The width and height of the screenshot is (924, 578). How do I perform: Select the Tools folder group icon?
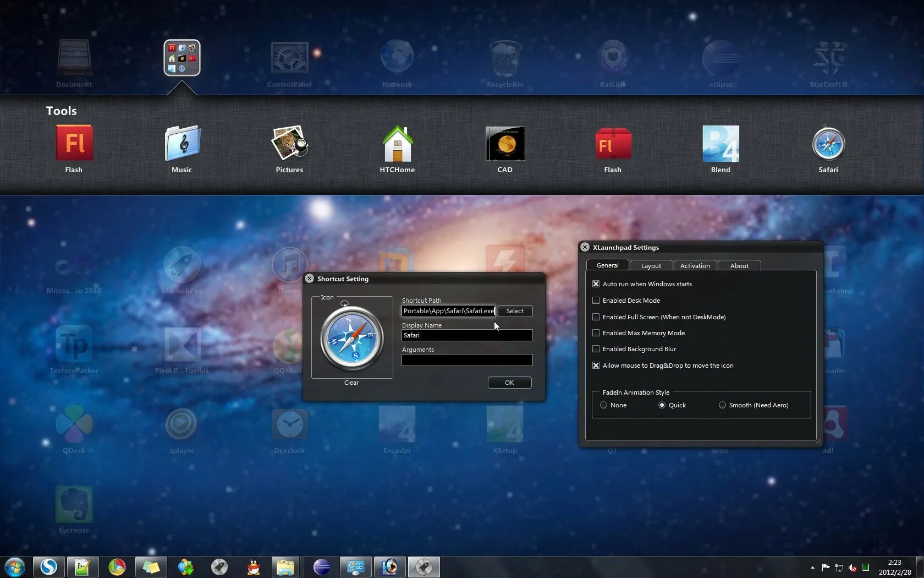pos(182,58)
